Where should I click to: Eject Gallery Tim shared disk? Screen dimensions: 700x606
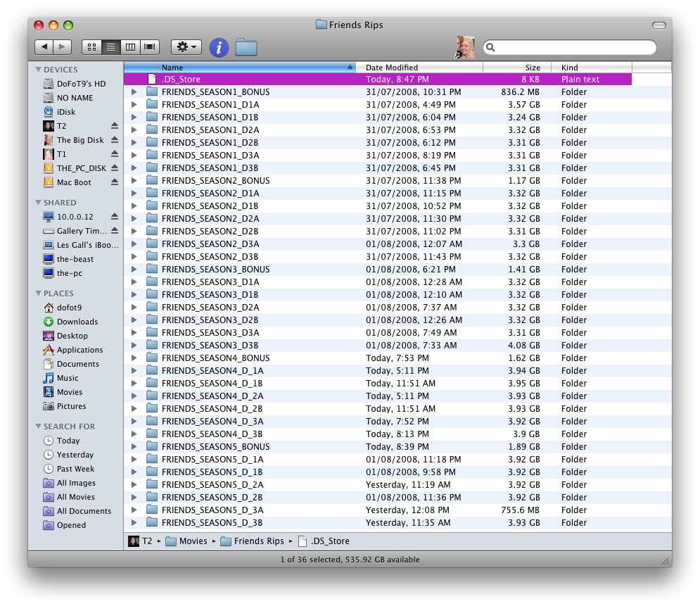click(x=114, y=231)
